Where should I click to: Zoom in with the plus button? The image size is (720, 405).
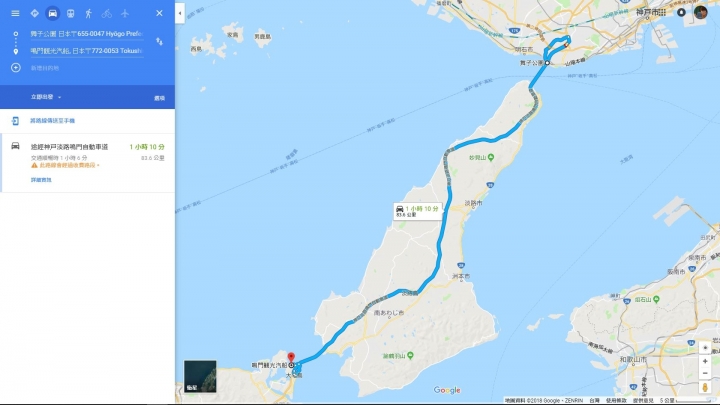coord(705,361)
